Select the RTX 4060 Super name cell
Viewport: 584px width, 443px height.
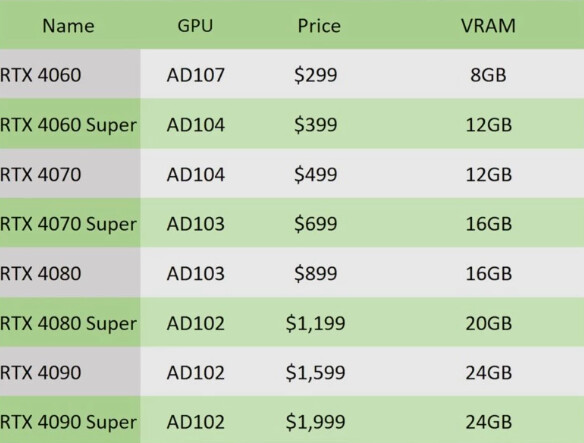pos(69,124)
